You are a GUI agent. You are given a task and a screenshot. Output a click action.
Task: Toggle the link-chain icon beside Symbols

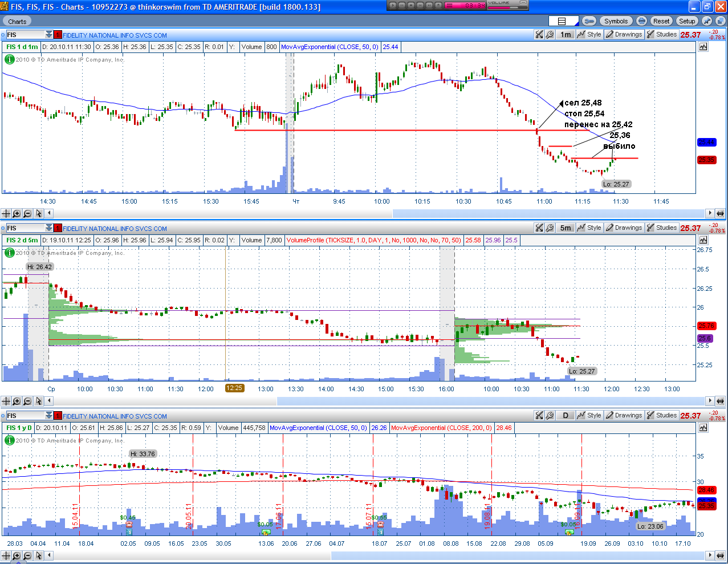pyautogui.click(x=589, y=21)
